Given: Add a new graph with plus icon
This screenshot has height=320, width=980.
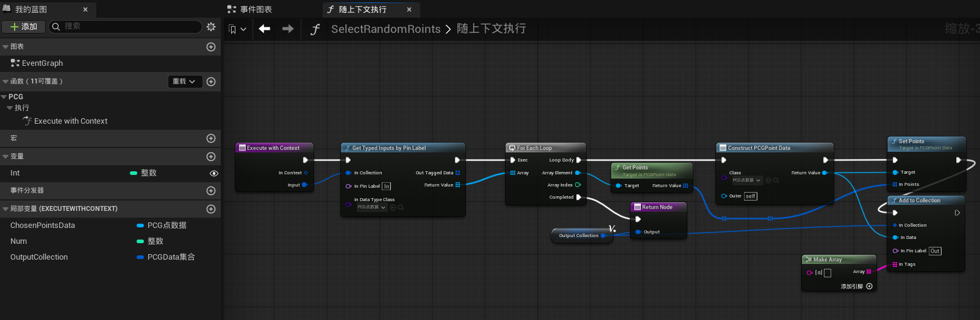Looking at the screenshot, I should [211, 47].
